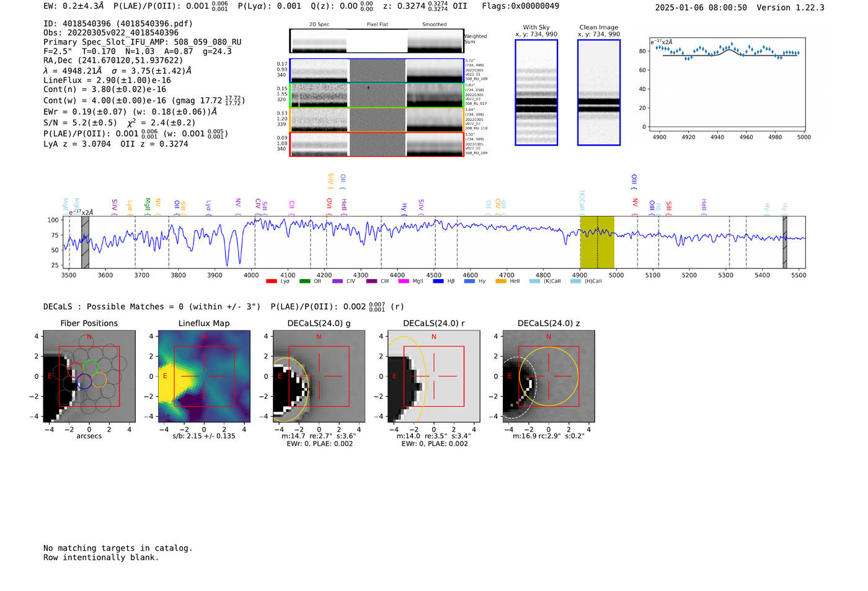Click the Weighted Sum 2D spectrum strip
868x591 pixels.
376,41
